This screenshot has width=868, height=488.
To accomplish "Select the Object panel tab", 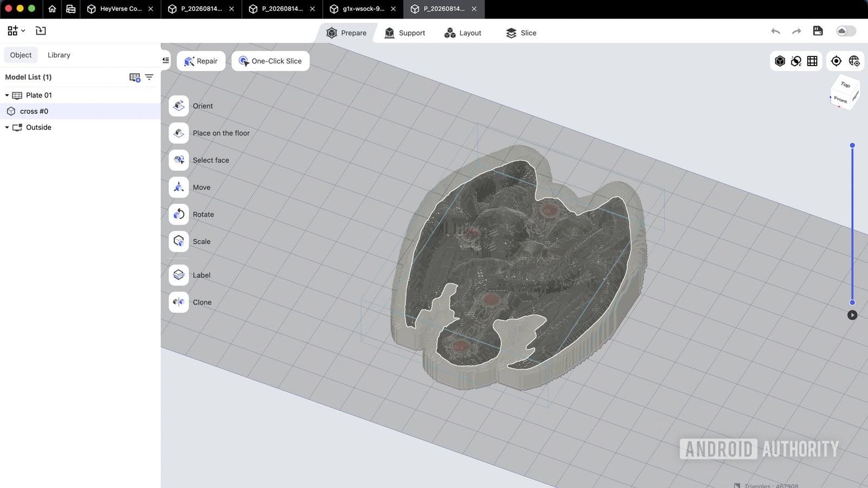I will coord(21,55).
